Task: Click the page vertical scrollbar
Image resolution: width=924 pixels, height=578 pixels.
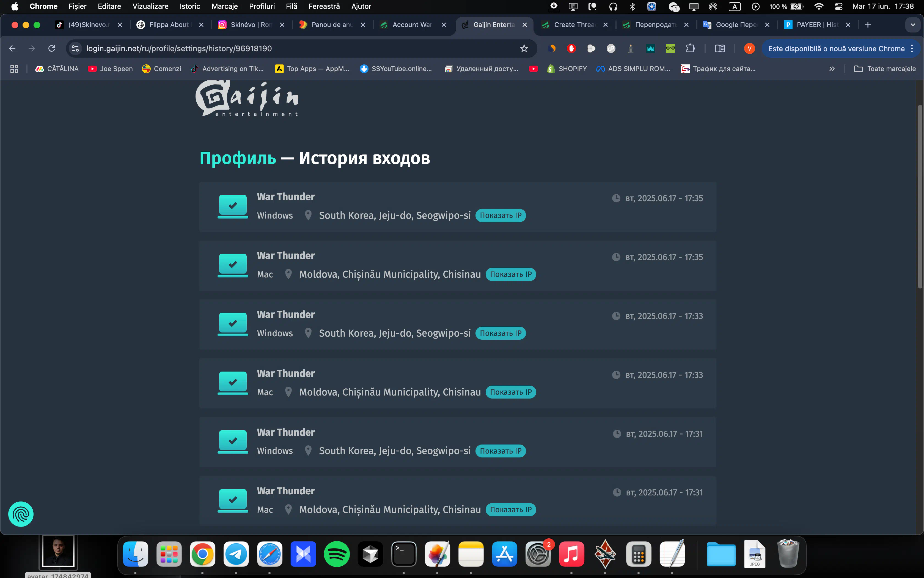Action: (920, 197)
